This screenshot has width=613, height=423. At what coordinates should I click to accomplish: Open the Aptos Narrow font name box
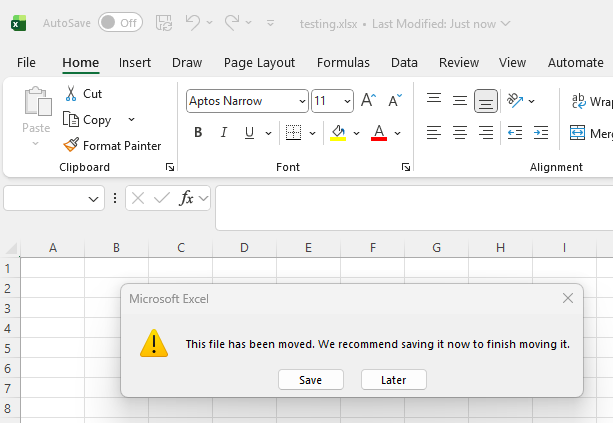click(247, 101)
